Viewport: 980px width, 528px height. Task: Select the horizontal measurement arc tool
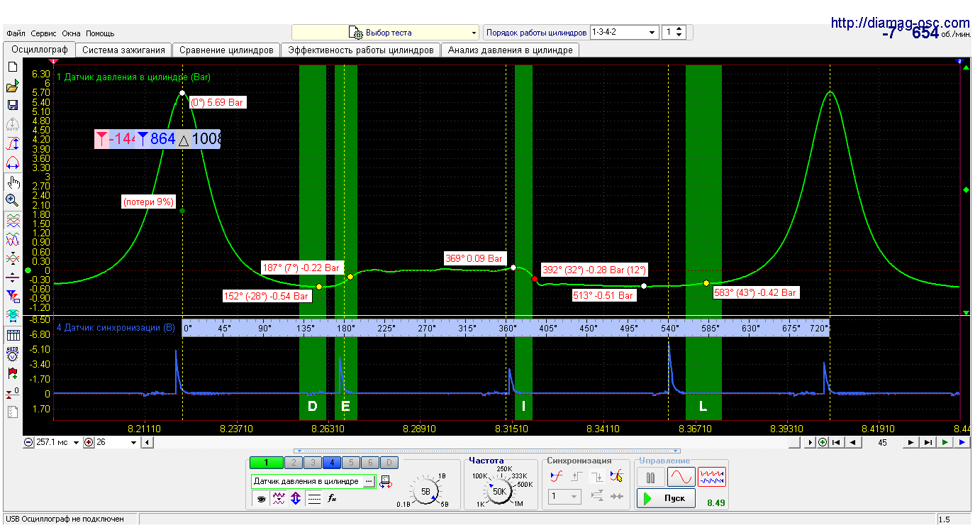12,163
